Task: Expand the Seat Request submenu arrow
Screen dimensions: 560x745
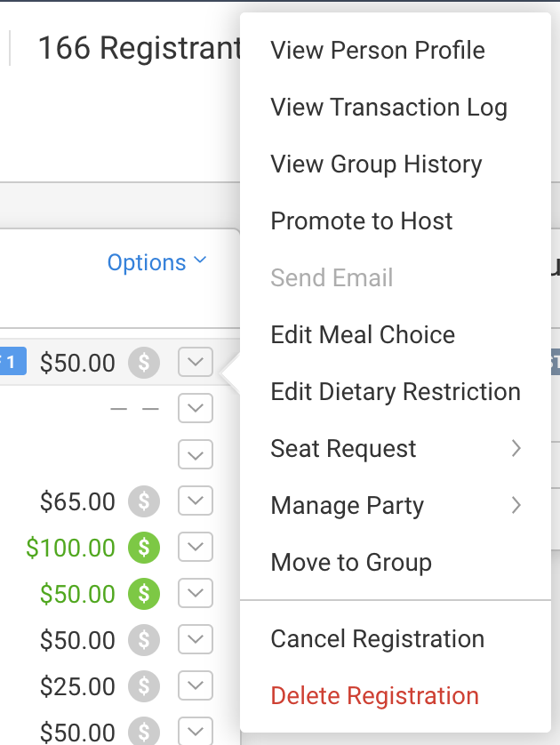Action: (x=516, y=449)
